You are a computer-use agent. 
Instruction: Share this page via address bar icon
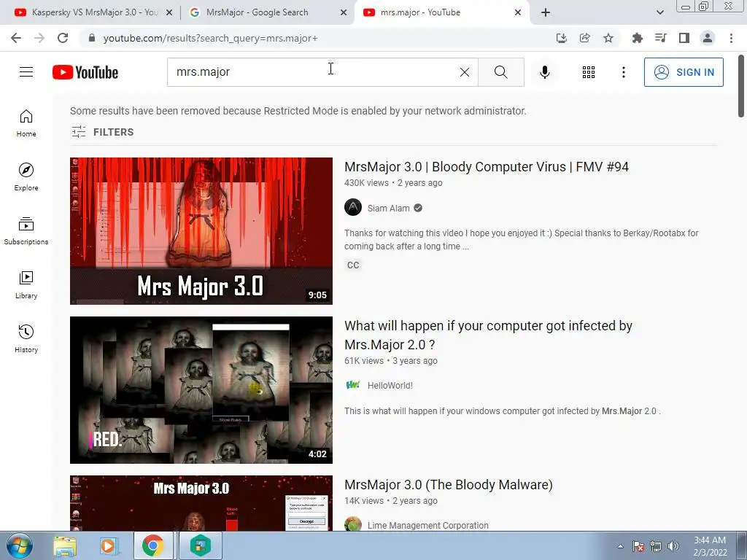tap(585, 38)
